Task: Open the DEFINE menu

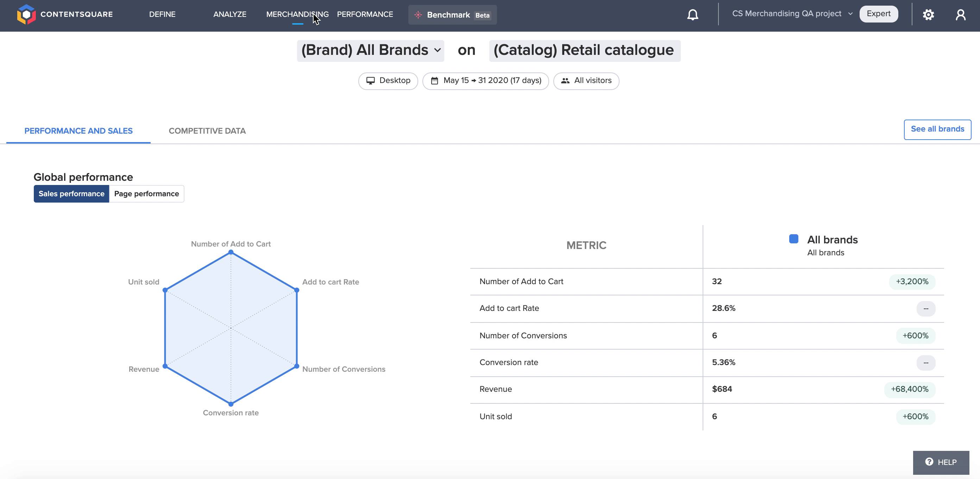Action: 162,14
